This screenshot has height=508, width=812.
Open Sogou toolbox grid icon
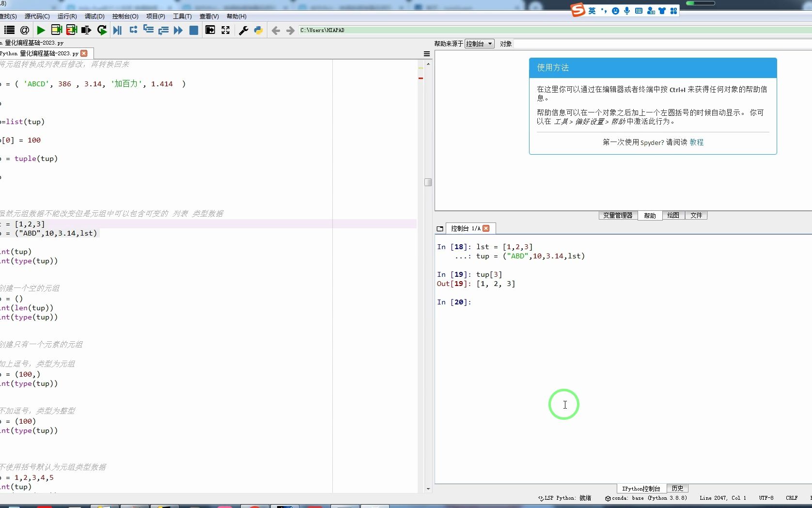coord(673,11)
